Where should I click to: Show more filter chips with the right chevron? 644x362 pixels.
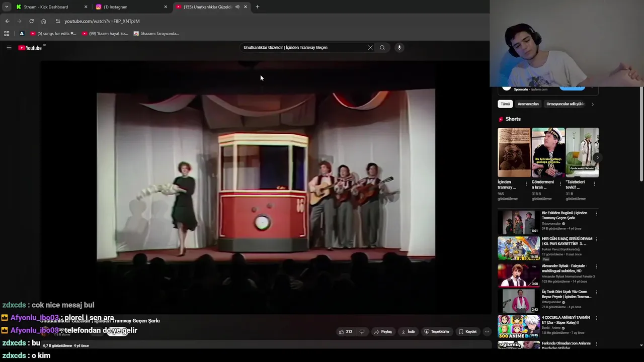tap(592, 104)
